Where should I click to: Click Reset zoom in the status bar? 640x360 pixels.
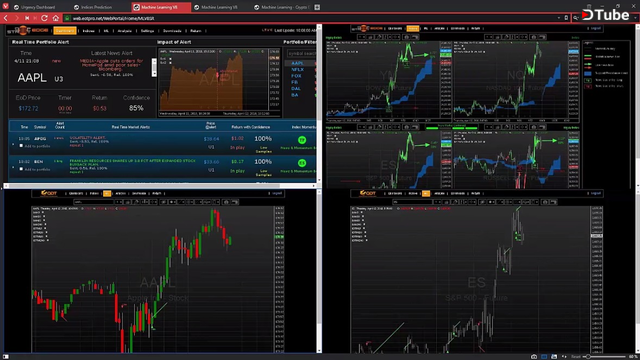576,357
